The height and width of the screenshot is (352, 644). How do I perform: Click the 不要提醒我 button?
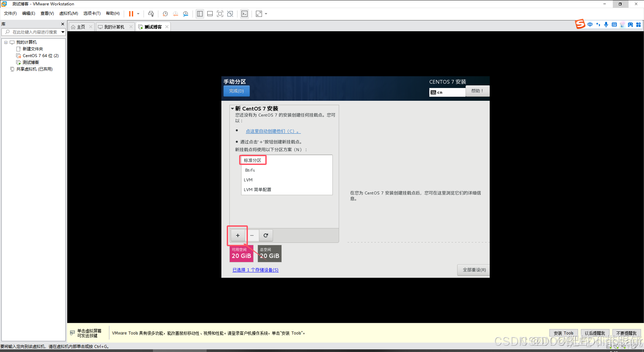(x=626, y=333)
